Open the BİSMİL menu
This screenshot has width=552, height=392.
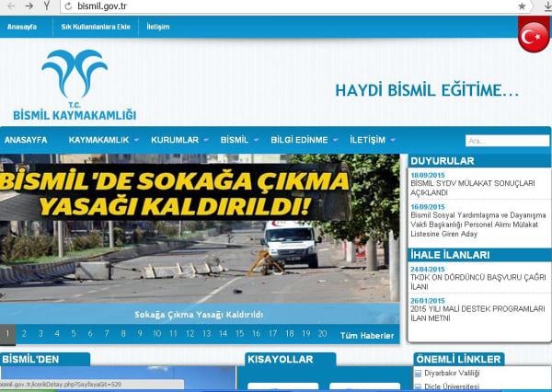click(235, 140)
